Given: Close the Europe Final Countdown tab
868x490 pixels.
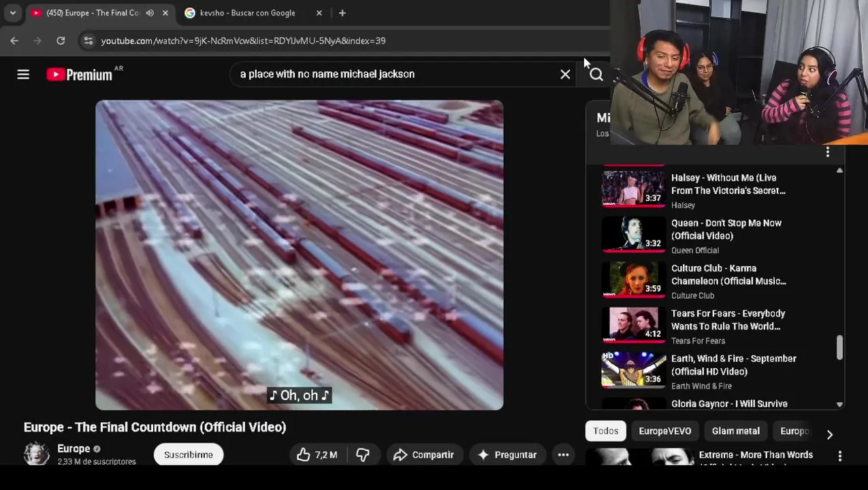Looking at the screenshot, I should click(x=165, y=13).
